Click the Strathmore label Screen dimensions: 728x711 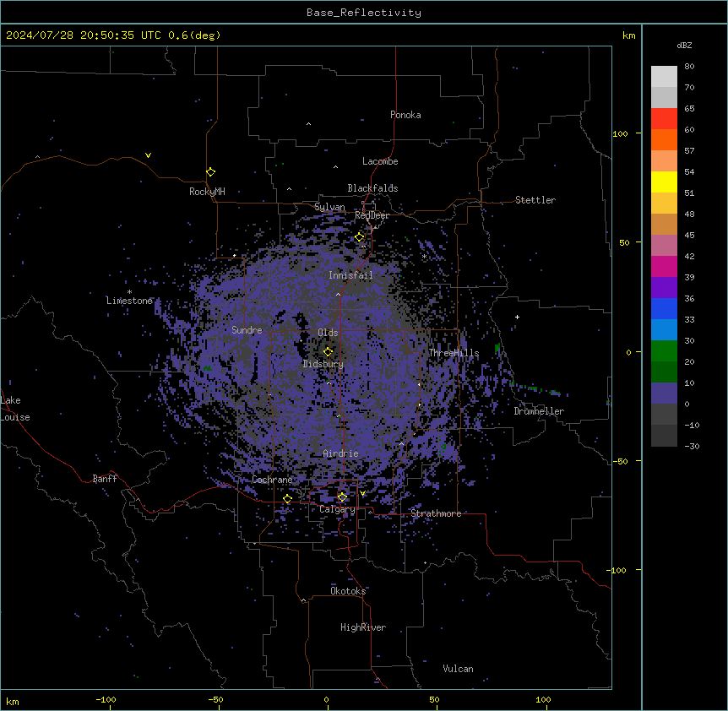(436, 513)
